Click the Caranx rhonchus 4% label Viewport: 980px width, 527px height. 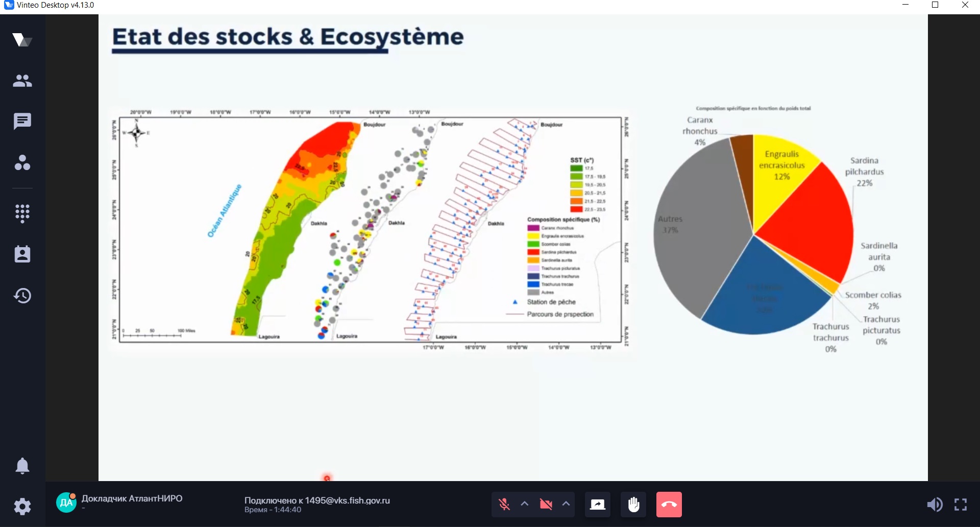tap(700, 131)
